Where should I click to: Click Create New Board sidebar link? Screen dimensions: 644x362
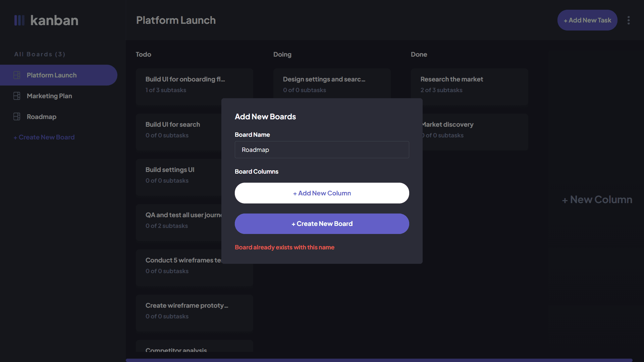click(x=44, y=137)
